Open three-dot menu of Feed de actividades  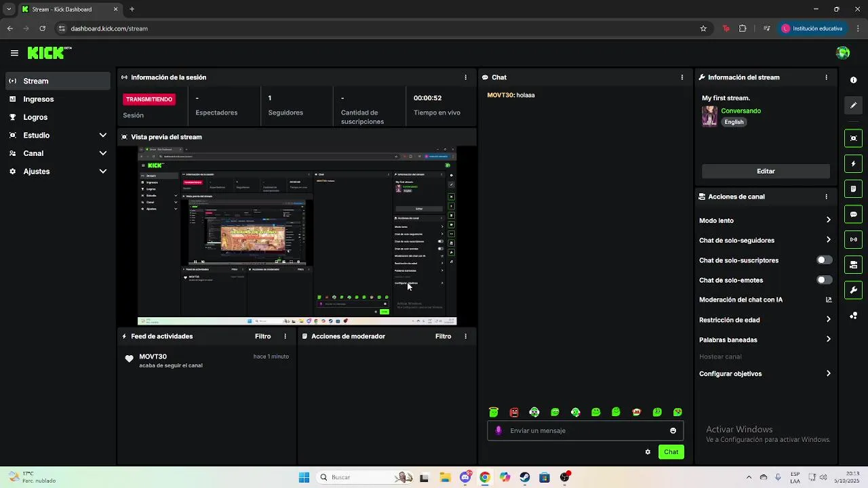point(285,336)
